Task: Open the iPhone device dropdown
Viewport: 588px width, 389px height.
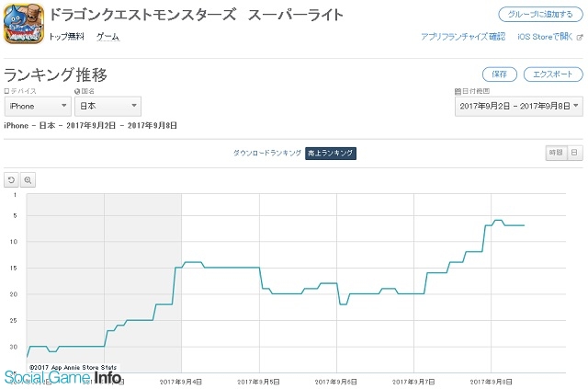Action: pyautogui.click(x=38, y=107)
